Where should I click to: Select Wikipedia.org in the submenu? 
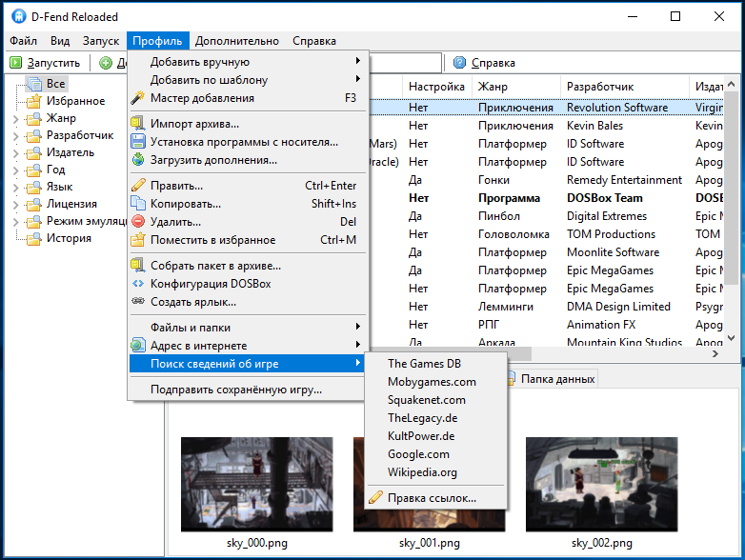tap(422, 472)
